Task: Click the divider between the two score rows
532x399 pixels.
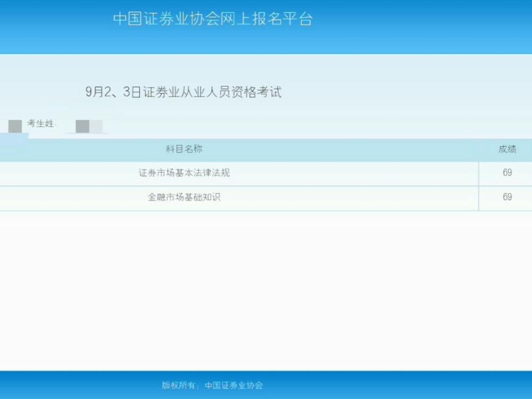Action: pyautogui.click(x=239, y=185)
